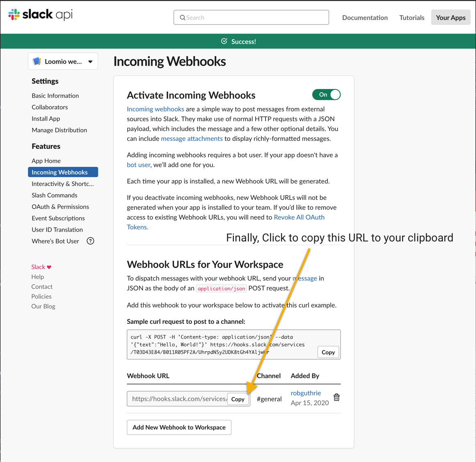Screen dimensions: 476x462
Task: Open the Policies link
Action: point(41,296)
